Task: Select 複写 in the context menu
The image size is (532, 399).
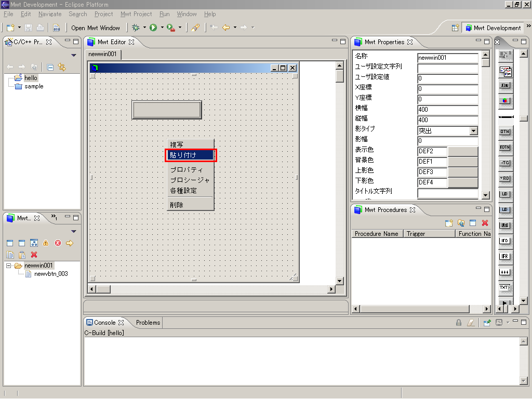Action: pyautogui.click(x=190, y=144)
